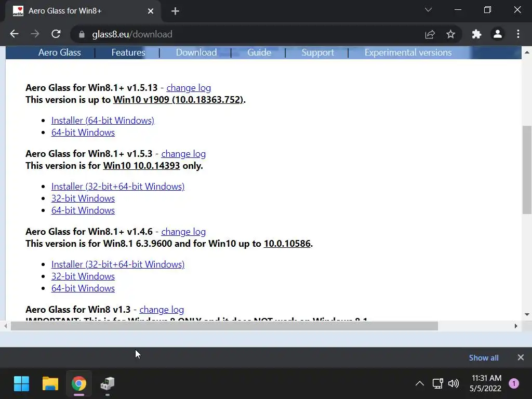Viewport: 532px width, 399px height.
Task: Click the scroll right arrow
Action: (516, 326)
